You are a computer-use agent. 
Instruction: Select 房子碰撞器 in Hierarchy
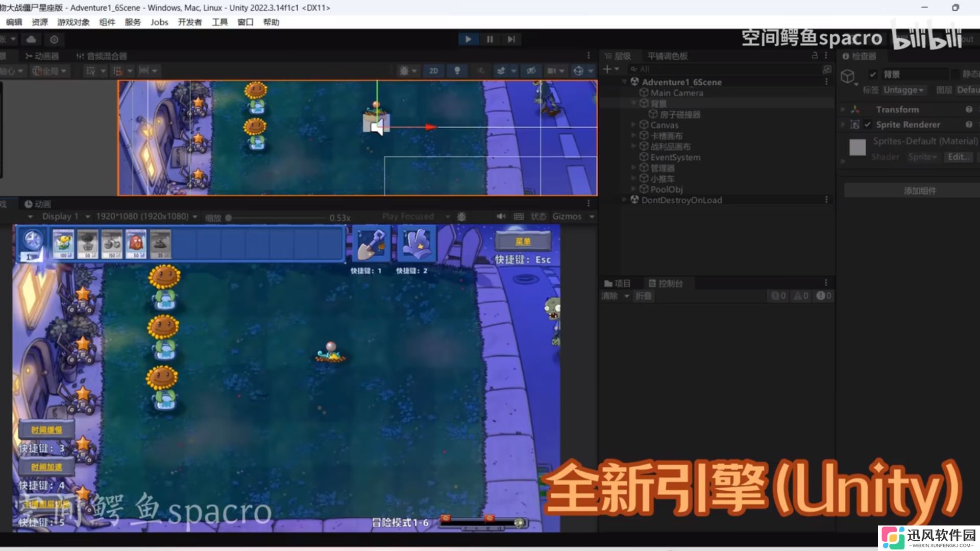click(x=680, y=114)
